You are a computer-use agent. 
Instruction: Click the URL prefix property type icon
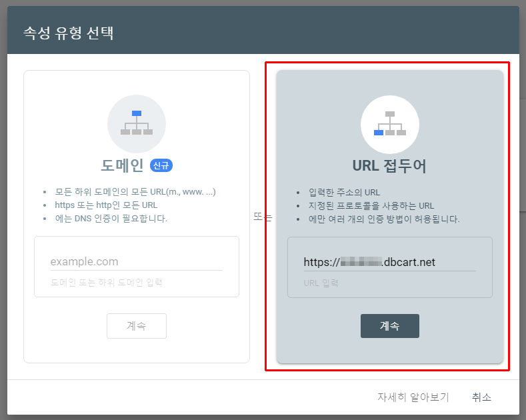tap(390, 124)
